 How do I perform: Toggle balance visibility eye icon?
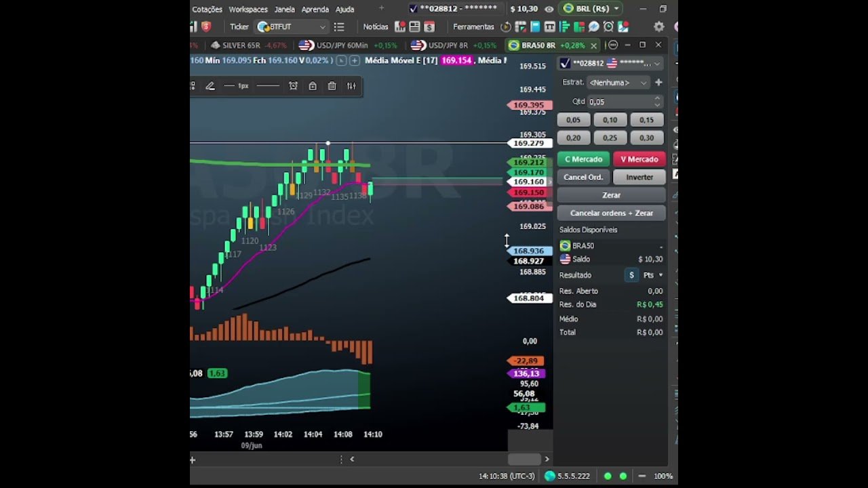click(x=549, y=9)
